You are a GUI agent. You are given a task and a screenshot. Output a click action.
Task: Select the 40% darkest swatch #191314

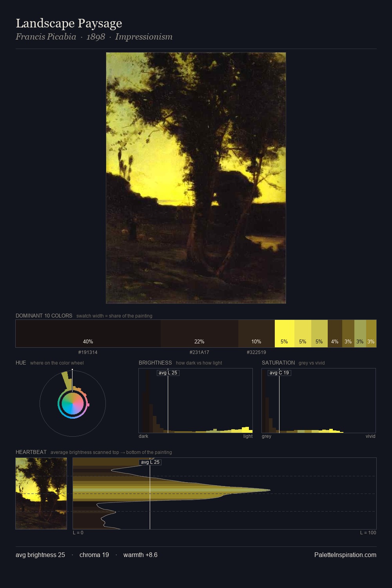[88, 334]
